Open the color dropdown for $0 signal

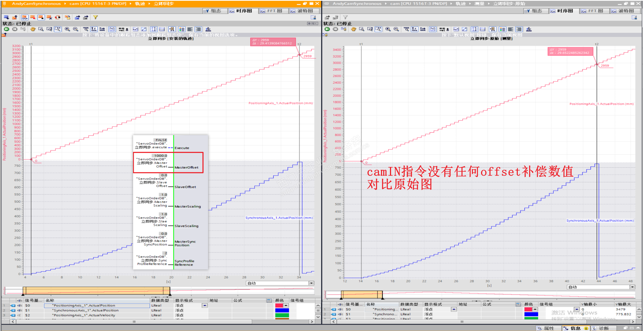(286, 305)
